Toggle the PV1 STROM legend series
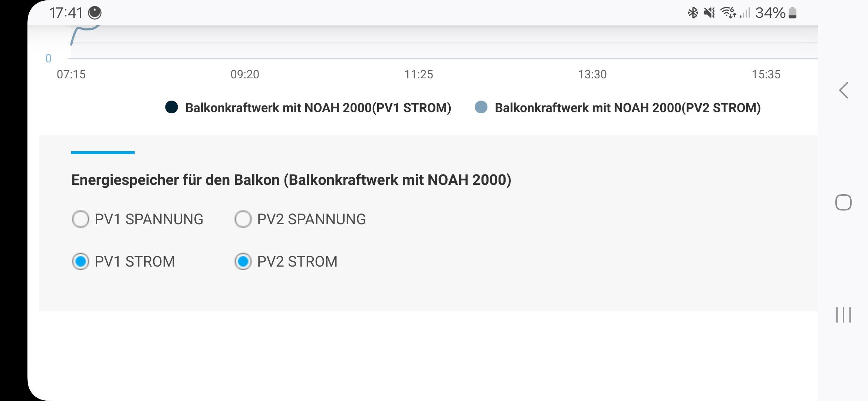The height and width of the screenshot is (401, 868). click(x=308, y=108)
